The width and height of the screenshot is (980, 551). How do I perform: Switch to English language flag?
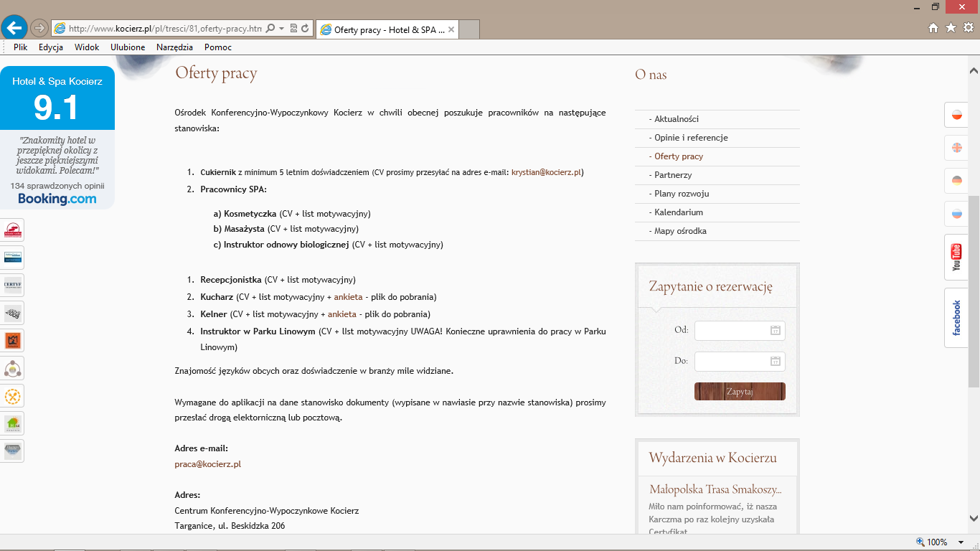coord(956,148)
